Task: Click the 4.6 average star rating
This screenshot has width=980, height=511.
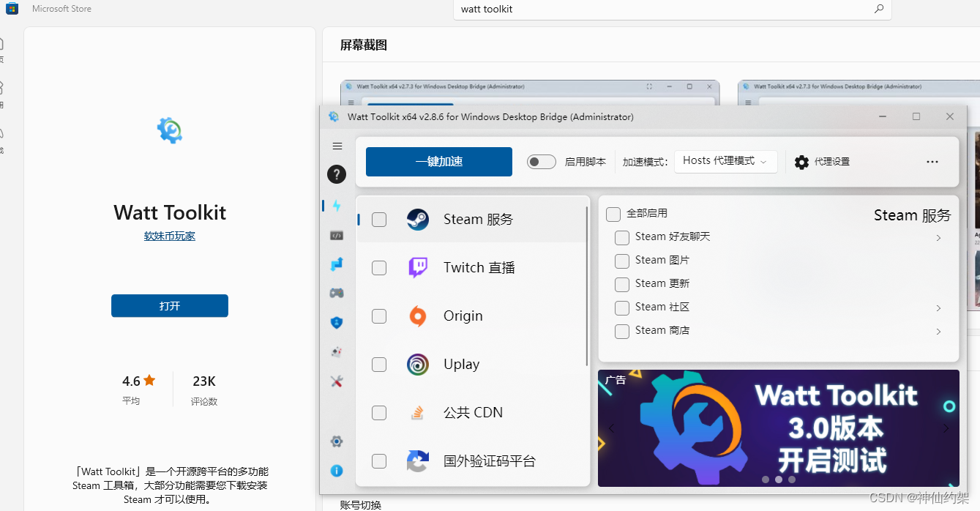Action: pyautogui.click(x=139, y=381)
